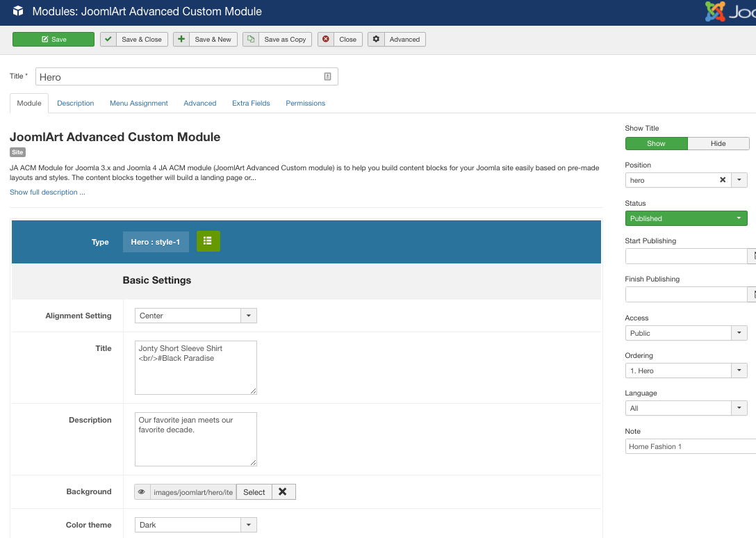Click the red Close icon
The width and height of the screenshot is (756, 538).
pyautogui.click(x=326, y=40)
